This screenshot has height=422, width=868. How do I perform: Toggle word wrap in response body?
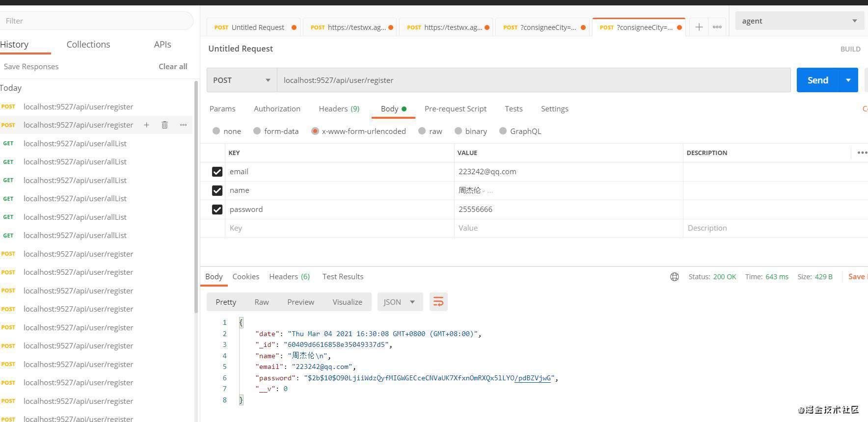coord(438,302)
